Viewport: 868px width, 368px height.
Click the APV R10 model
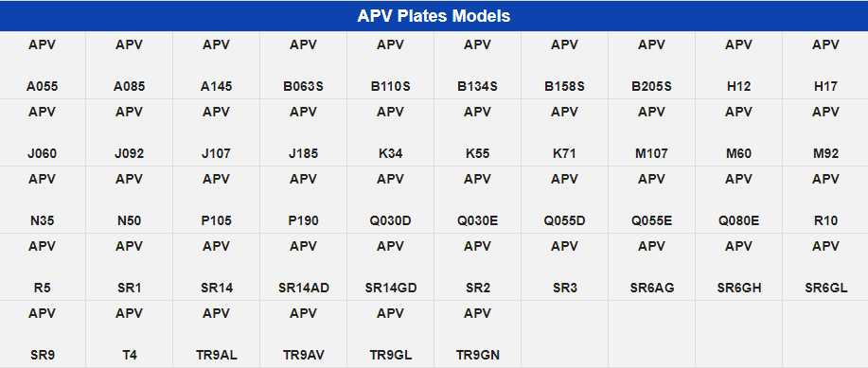825,200
